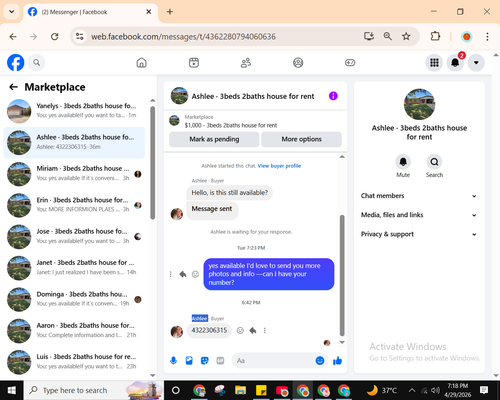Open the Miriam conversation
500x400 pixels.
coord(74,173)
